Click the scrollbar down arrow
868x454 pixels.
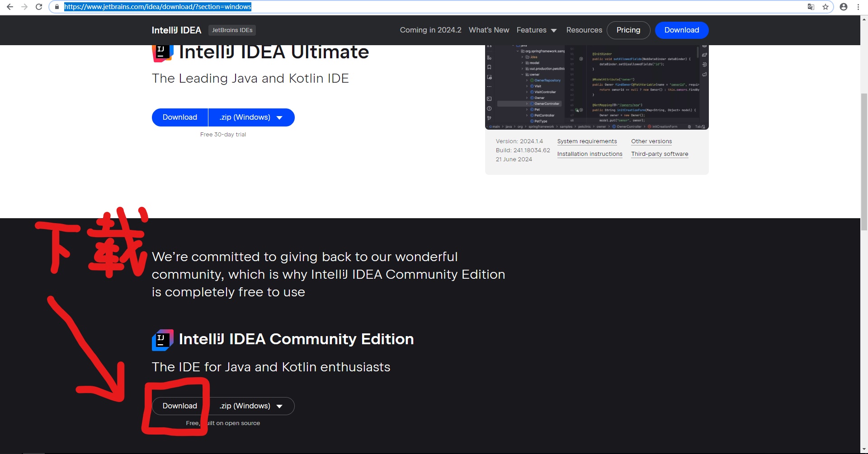coord(864,450)
